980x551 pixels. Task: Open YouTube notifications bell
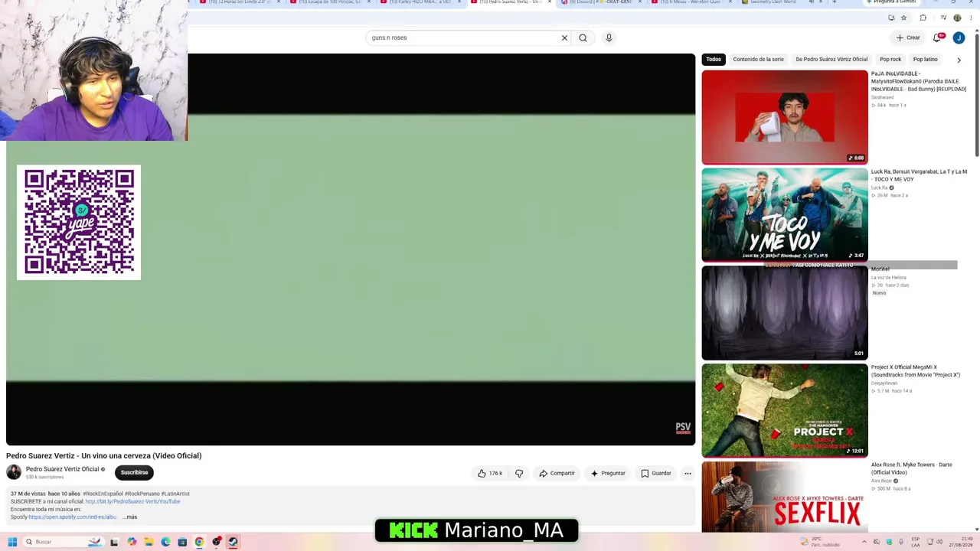[937, 37]
